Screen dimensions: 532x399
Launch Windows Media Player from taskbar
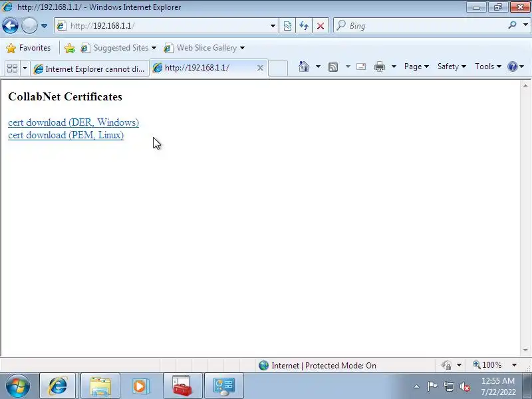pyautogui.click(x=140, y=386)
